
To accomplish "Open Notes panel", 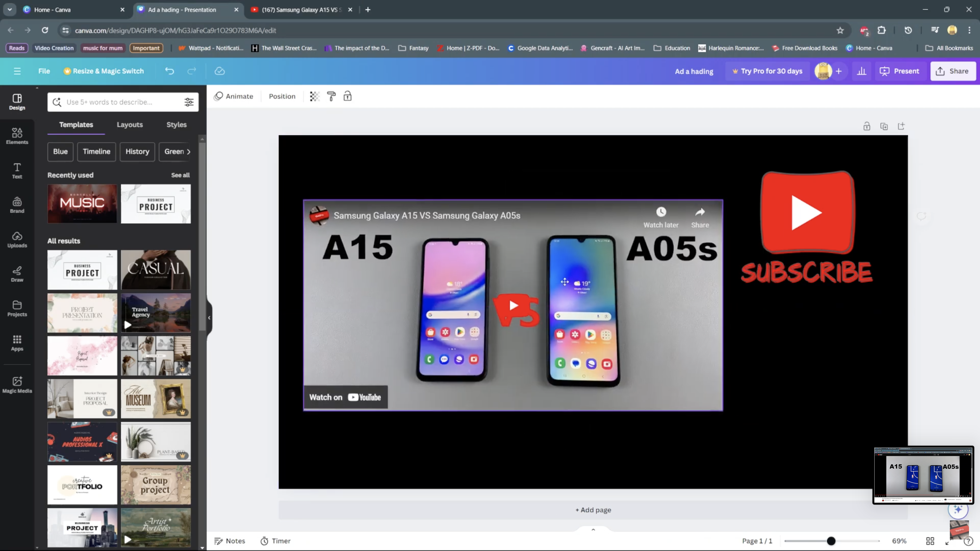I will tap(230, 541).
